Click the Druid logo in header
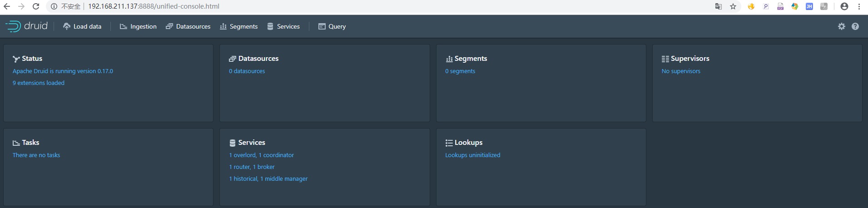Screen dimensions: 868x208 click(26, 26)
